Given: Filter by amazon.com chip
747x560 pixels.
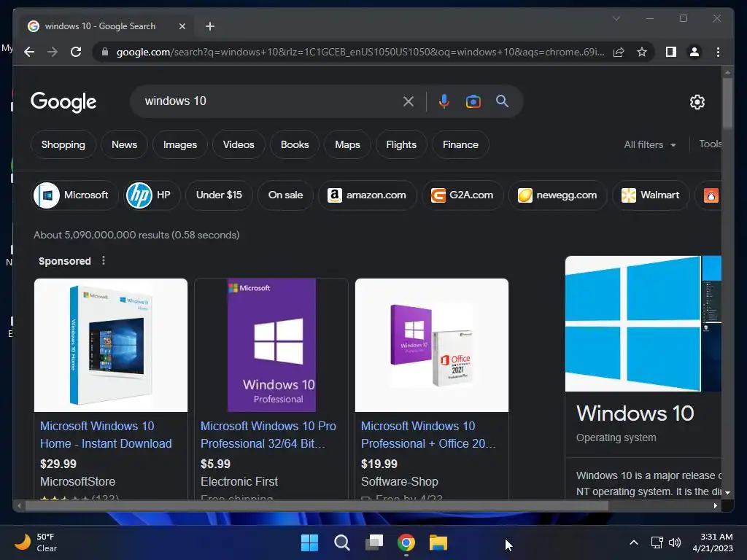Looking at the screenshot, I should click(368, 195).
